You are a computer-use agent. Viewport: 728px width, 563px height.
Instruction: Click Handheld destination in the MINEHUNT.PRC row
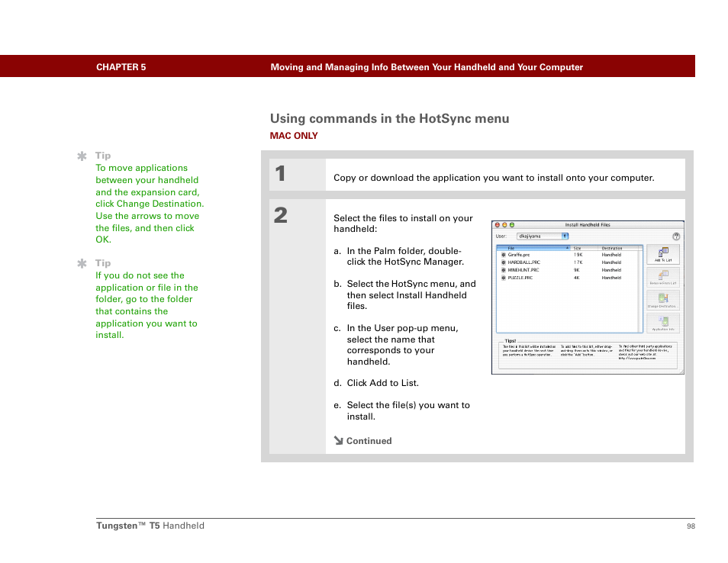coord(611,269)
